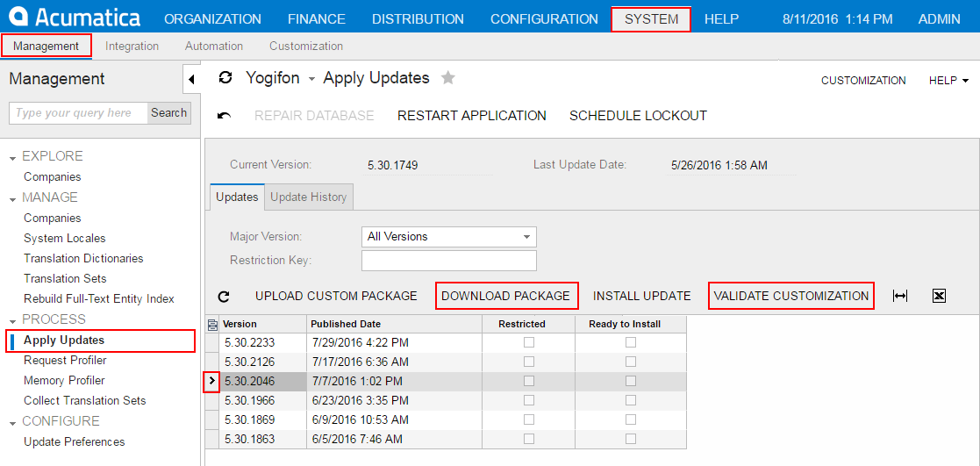Check Restricted box for version 5.30.2233
This screenshot has height=466, width=980.
pos(529,341)
